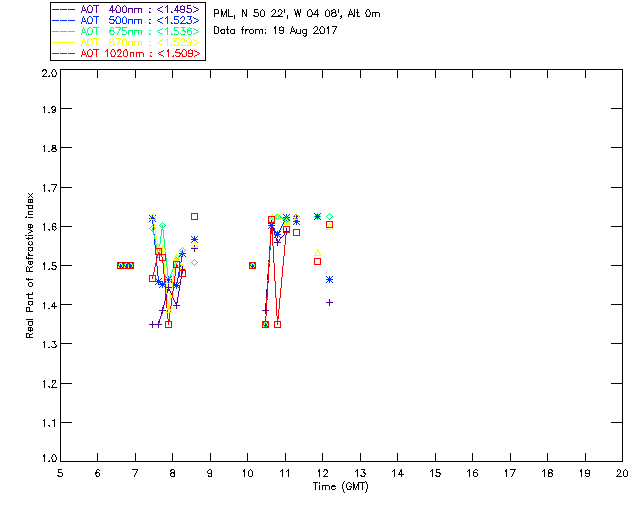The width and height of the screenshot is (640, 512).
Task: Click the purple dashed line sample in legend
Action: click(64, 9)
